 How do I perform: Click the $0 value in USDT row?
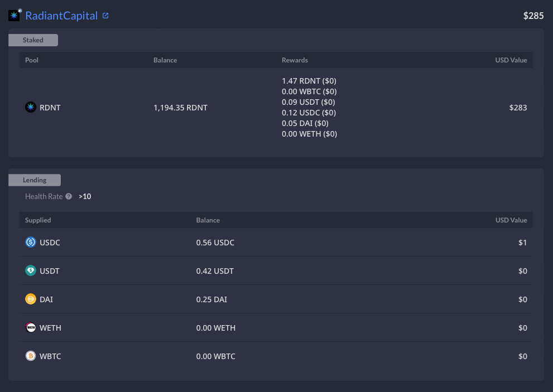tap(523, 271)
